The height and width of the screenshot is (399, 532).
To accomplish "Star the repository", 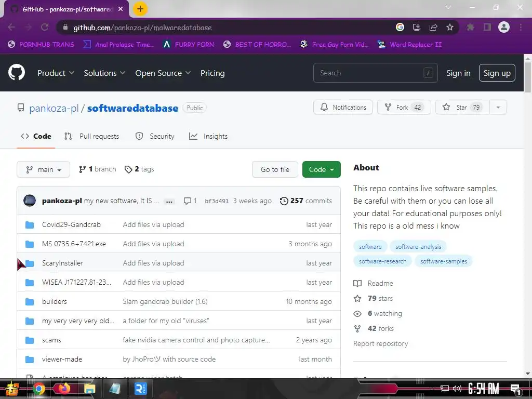I will [462, 107].
